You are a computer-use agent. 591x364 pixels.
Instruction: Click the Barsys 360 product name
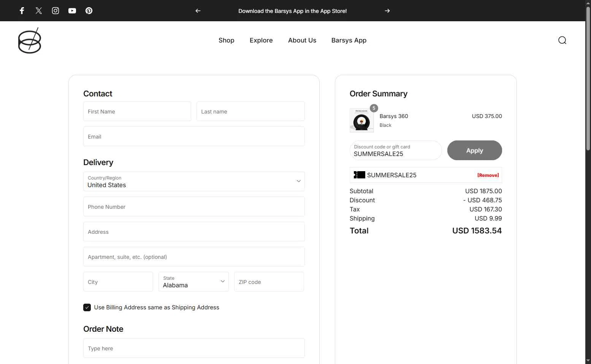(394, 116)
